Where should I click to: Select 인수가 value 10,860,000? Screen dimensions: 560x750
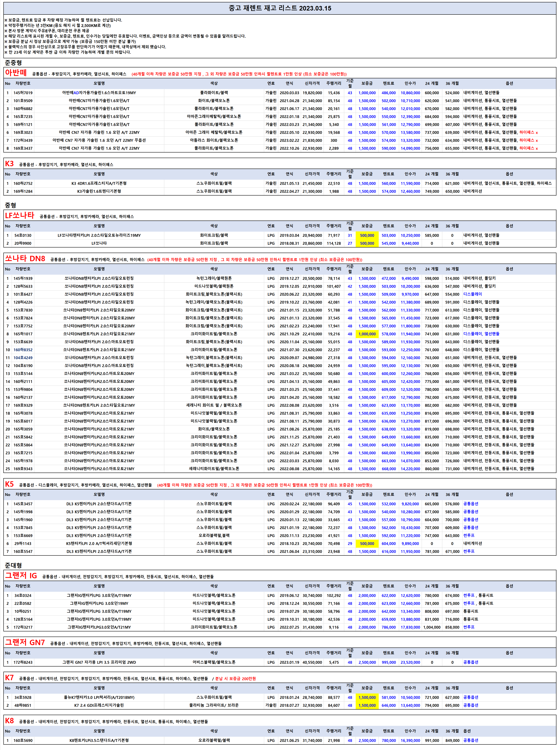pos(410,93)
